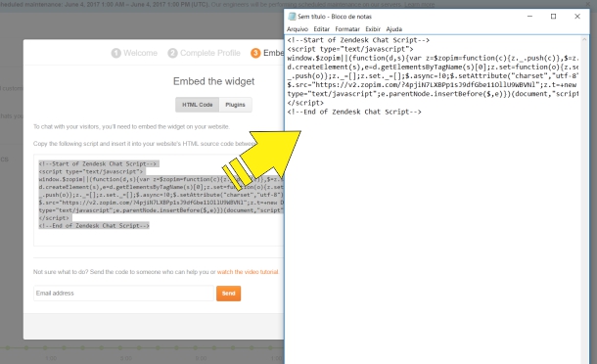Click the Zendesk script code box
Screen dimensions: 597x364
pos(159,200)
